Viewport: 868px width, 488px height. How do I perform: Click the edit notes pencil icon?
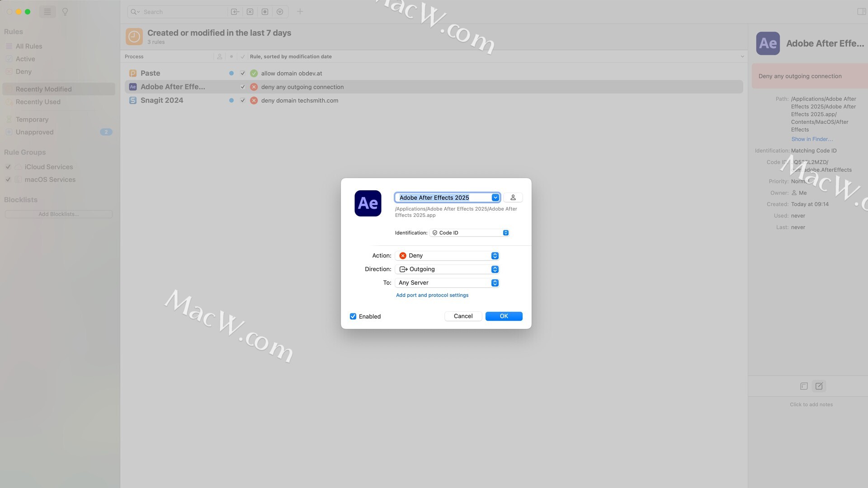pyautogui.click(x=819, y=386)
